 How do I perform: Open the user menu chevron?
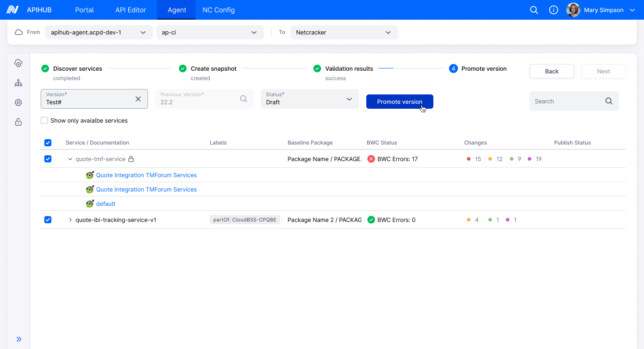(632, 10)
